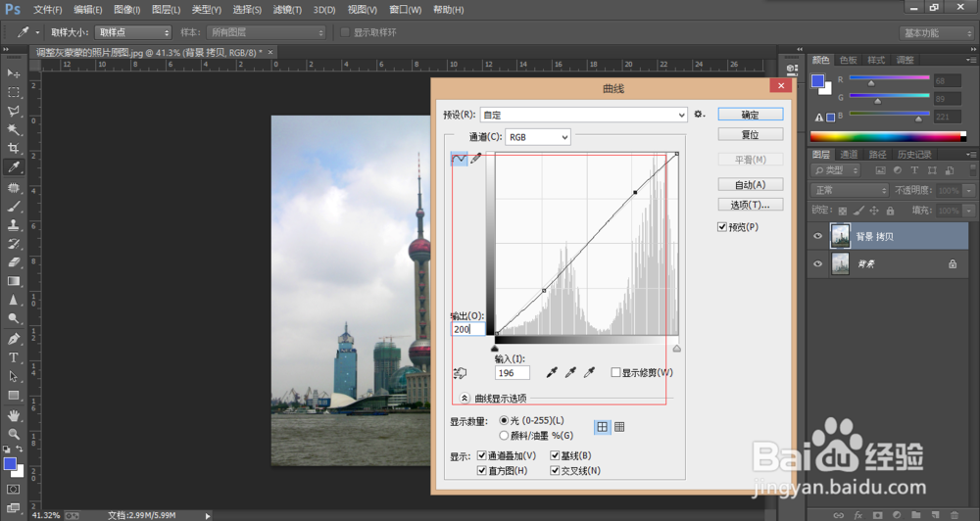Switch to detailed grid icon in Curves
The image size is (980, 521).
coord(619,427)
